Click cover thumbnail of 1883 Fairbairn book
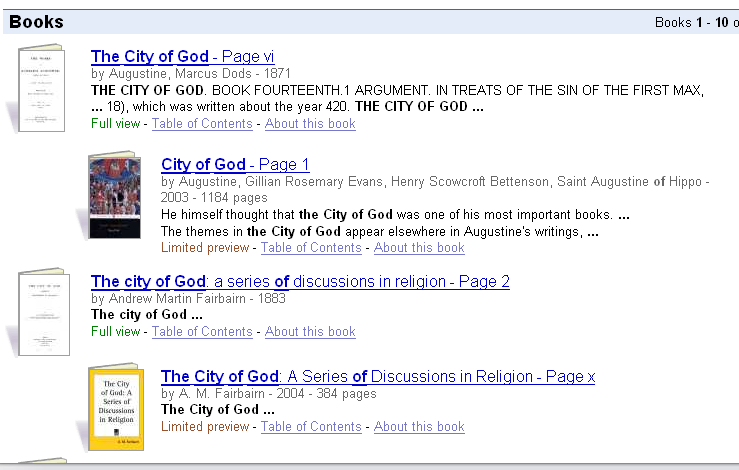Viewport: 739px width, 470px height. pyautogui.click(x=44, y=312)
